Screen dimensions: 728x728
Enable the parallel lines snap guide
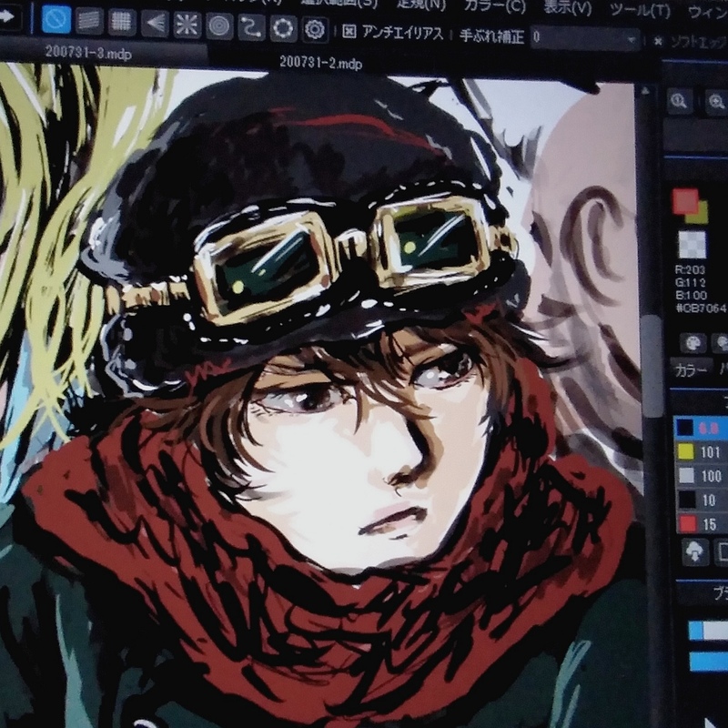click(x=89, y=21)
